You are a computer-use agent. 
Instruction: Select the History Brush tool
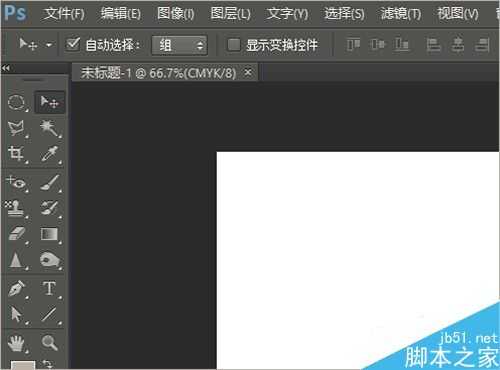(50, 208)
